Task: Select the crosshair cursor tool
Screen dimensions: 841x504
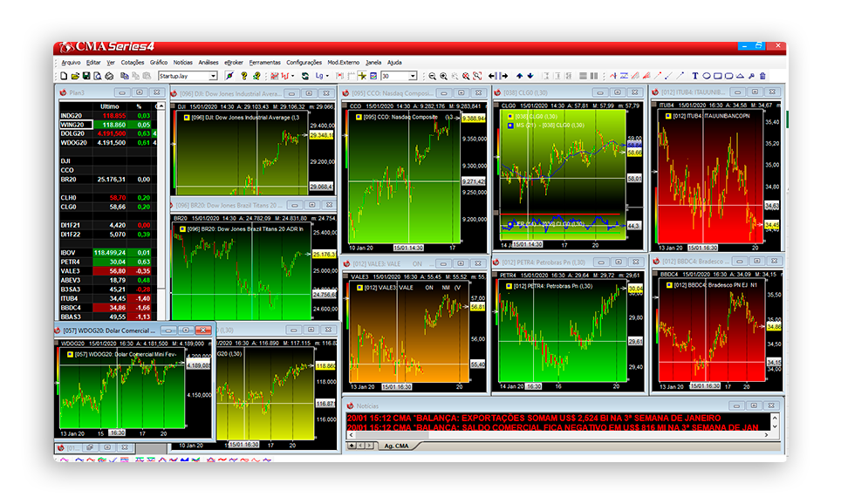Action: 363,76
